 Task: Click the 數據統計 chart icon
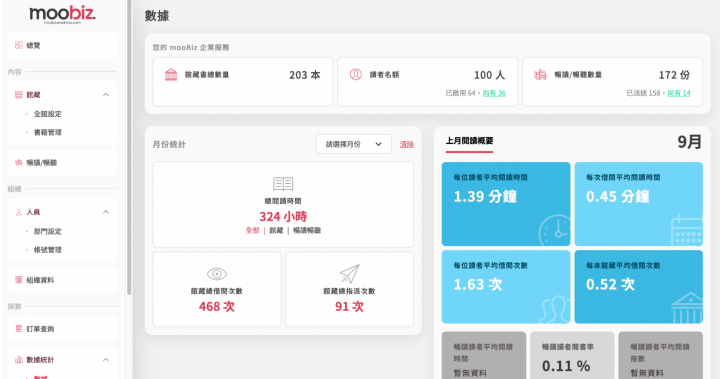coord(19,360)
